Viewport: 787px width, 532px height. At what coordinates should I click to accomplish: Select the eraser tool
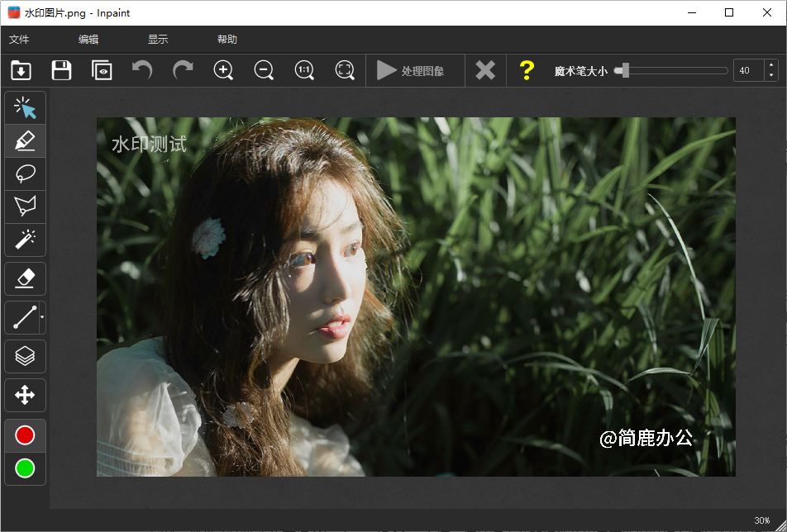[x=25, y=278]
